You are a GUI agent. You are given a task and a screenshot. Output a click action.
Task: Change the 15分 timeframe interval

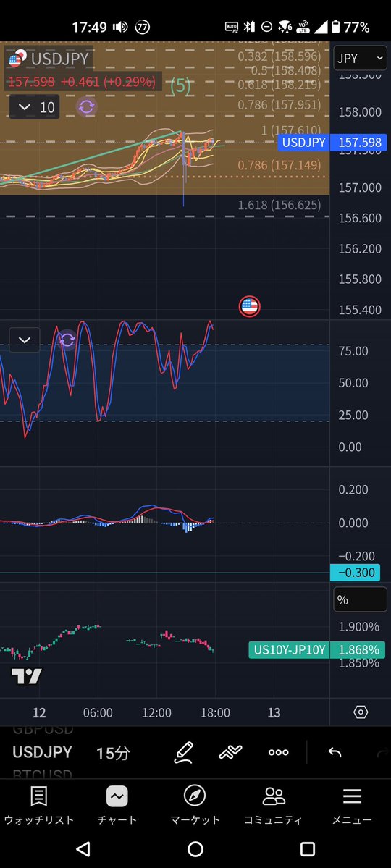(x=113, y=753)
